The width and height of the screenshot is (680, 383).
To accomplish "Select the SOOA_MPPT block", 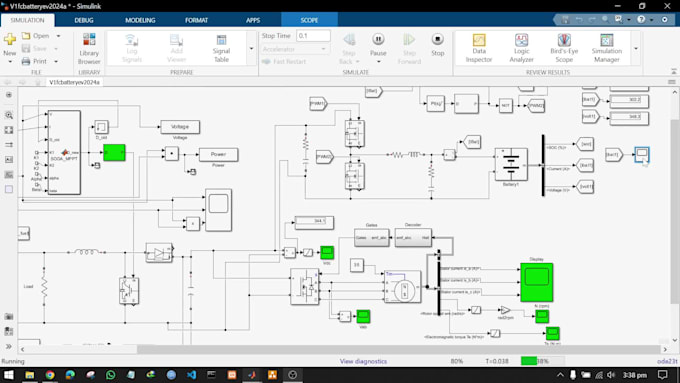I will [64, 152].
